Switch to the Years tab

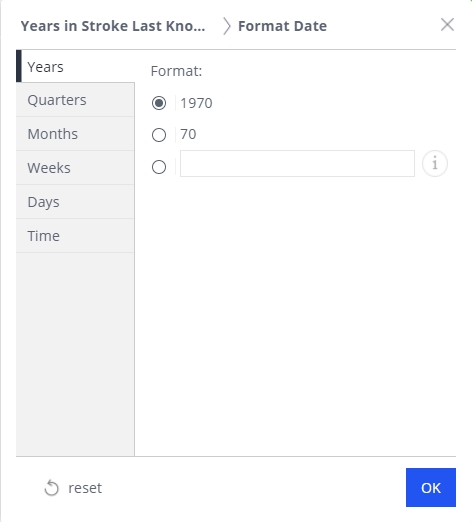point(75,66)
